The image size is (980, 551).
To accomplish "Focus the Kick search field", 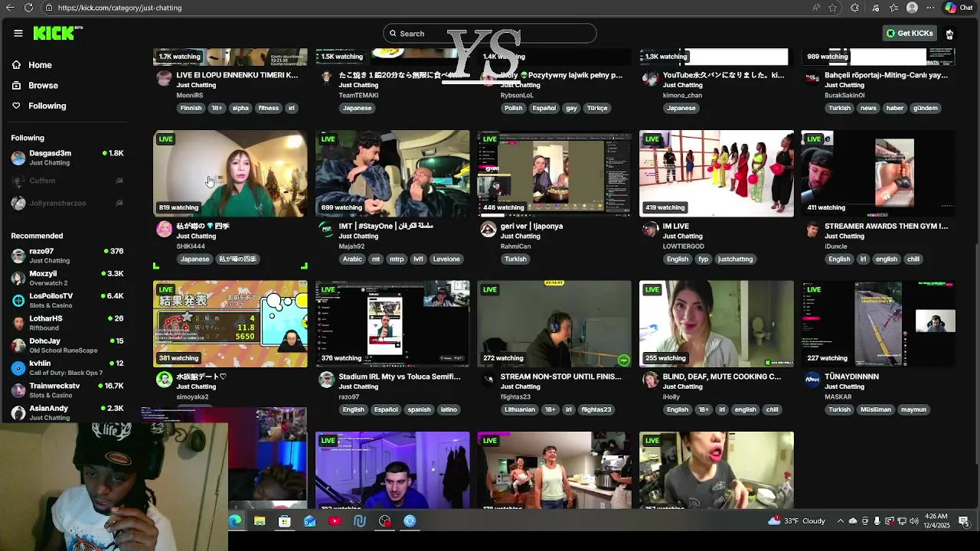I will coord(490,34).
